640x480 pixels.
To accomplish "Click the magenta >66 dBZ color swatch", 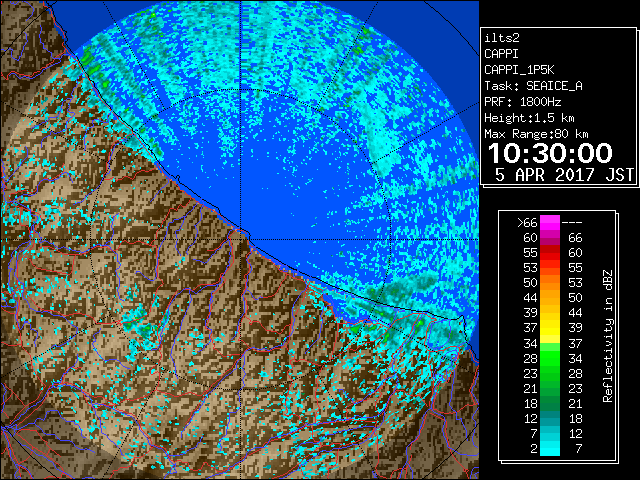I will (x=550, y=223).
